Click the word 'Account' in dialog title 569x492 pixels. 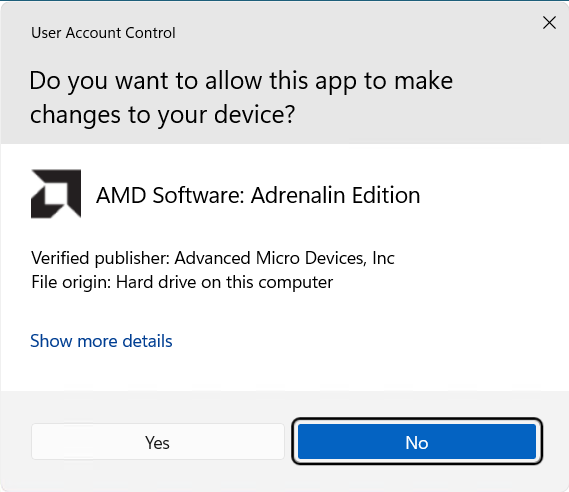[93, 33]
